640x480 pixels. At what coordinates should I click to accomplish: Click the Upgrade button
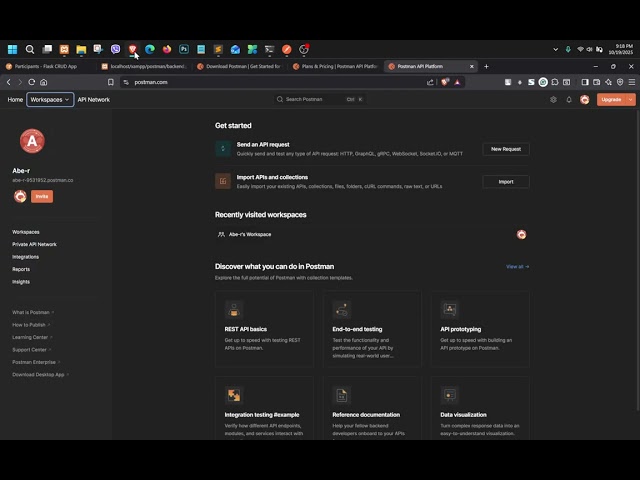[x=611, y=100]
